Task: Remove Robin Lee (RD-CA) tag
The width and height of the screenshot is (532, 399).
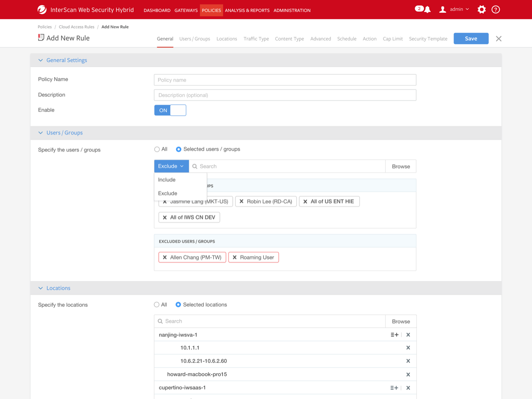Action: coord(241,201)
